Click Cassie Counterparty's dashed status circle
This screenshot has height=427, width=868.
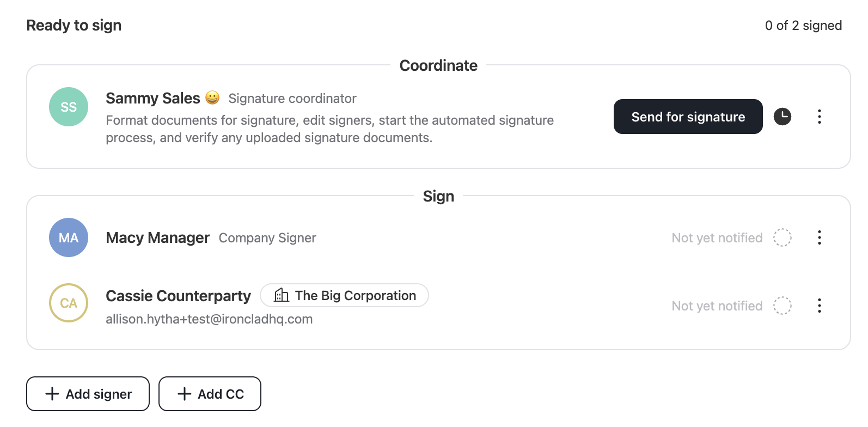point(783,306)
